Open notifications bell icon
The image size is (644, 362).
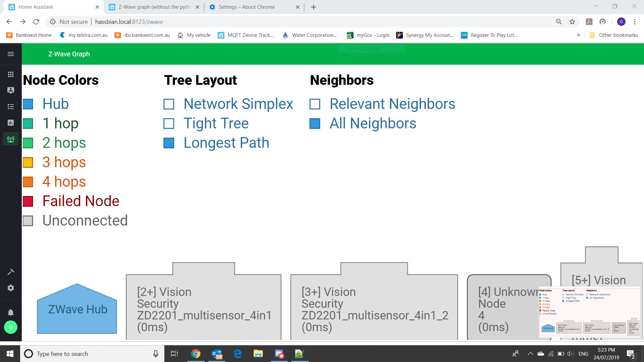11,312
